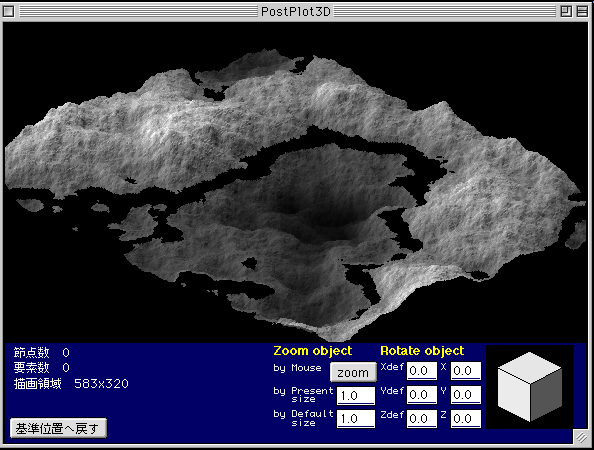The height and width of the screenshot is (450, 594).
Task: Click the window close box icon
Action: [9, 11]
